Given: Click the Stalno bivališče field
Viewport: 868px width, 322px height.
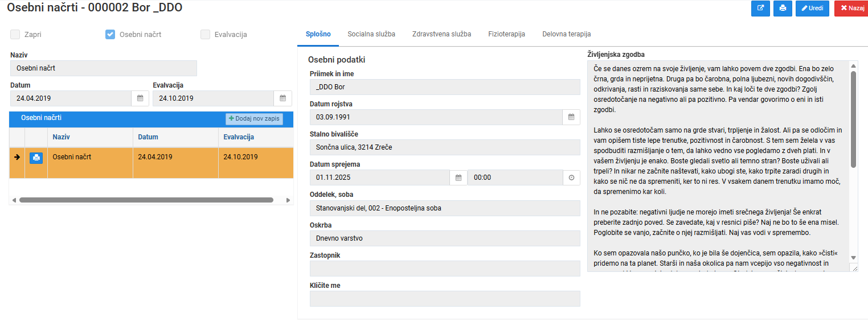Looking at the screenshot, I should [x=445, y=147].
